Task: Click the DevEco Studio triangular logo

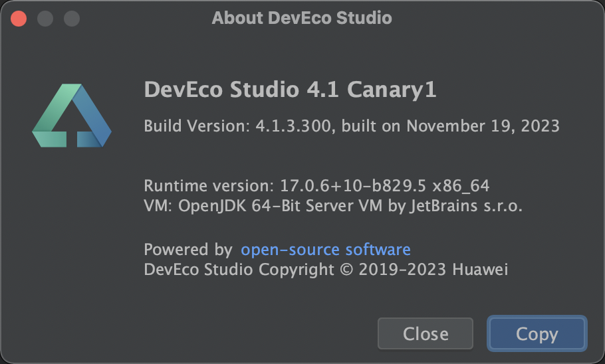Action: click(72, 116)
